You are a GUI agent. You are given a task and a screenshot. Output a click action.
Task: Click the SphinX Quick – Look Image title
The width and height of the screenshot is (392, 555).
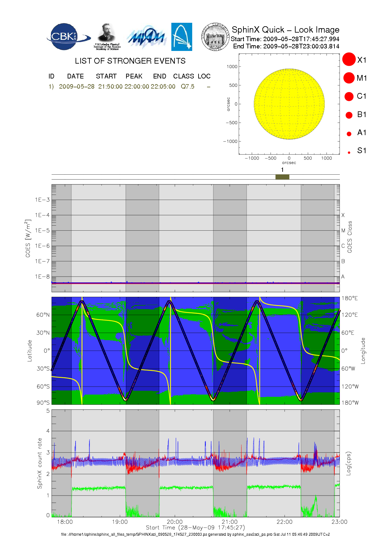(285, 30)
